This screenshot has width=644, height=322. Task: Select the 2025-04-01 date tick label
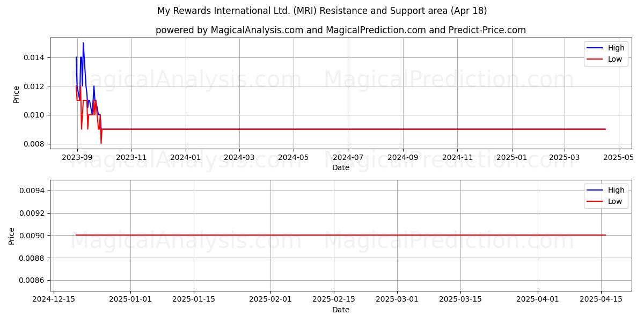(x=537, y=299)
